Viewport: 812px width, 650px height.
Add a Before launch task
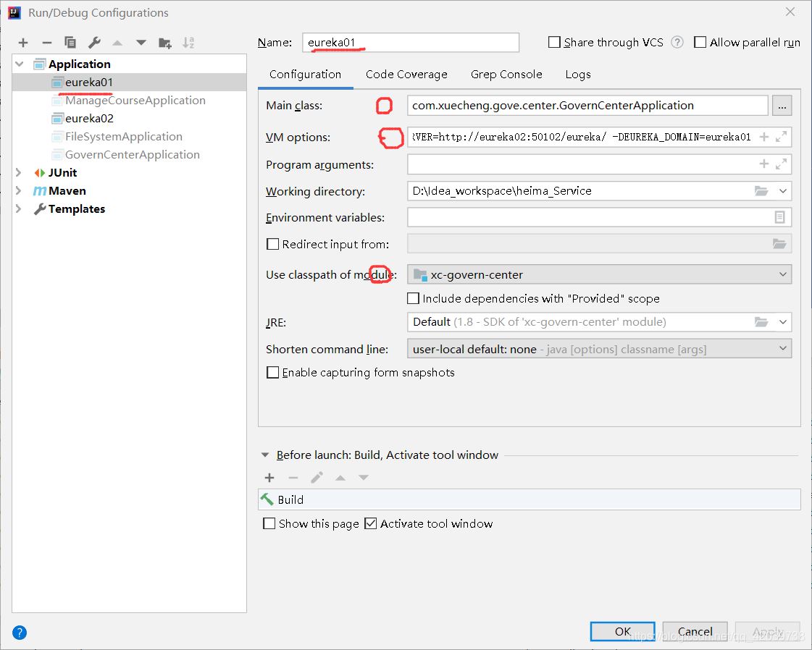point(269,478)
